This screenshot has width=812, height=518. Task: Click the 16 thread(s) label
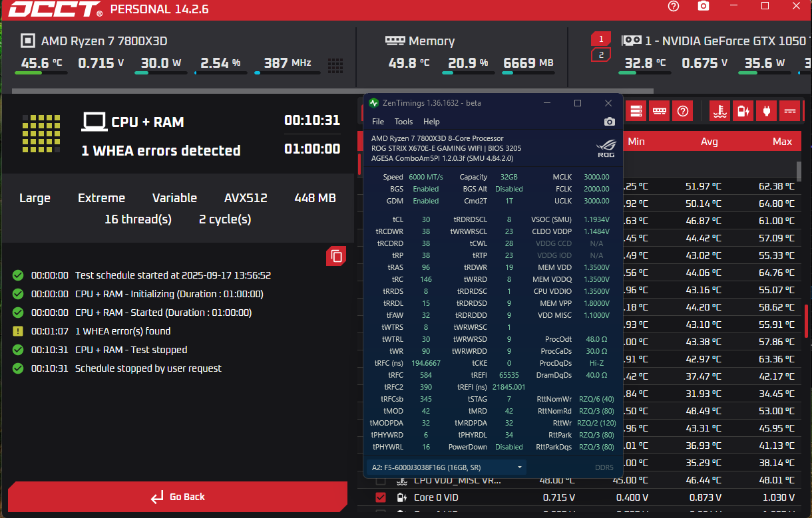(138, 219)
